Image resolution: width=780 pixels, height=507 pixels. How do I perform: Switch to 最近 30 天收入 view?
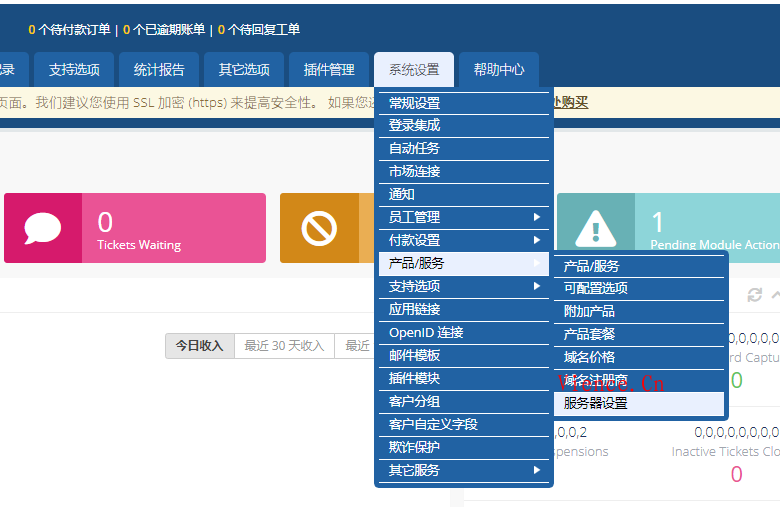pos(284,346)
